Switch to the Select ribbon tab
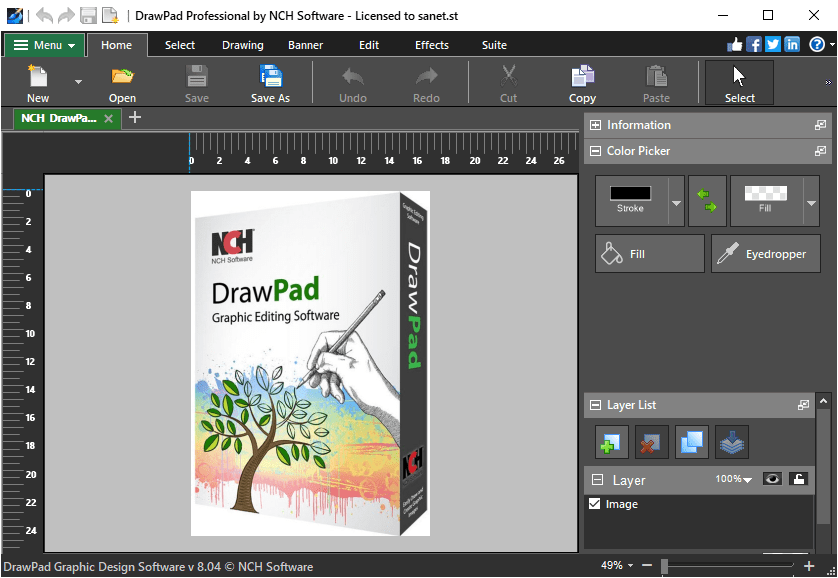 point(180,45)
